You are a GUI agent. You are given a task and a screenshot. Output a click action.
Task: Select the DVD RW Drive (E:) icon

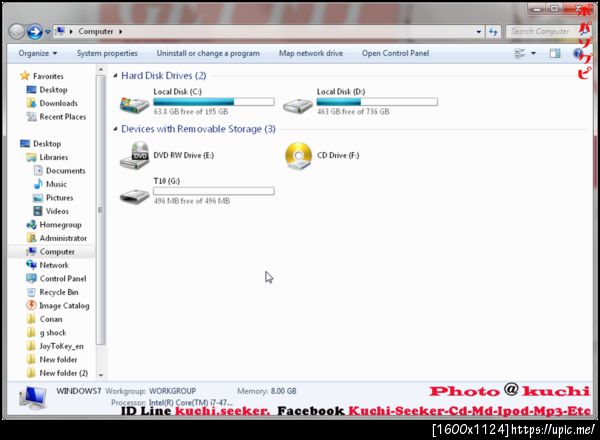[134, 155]
